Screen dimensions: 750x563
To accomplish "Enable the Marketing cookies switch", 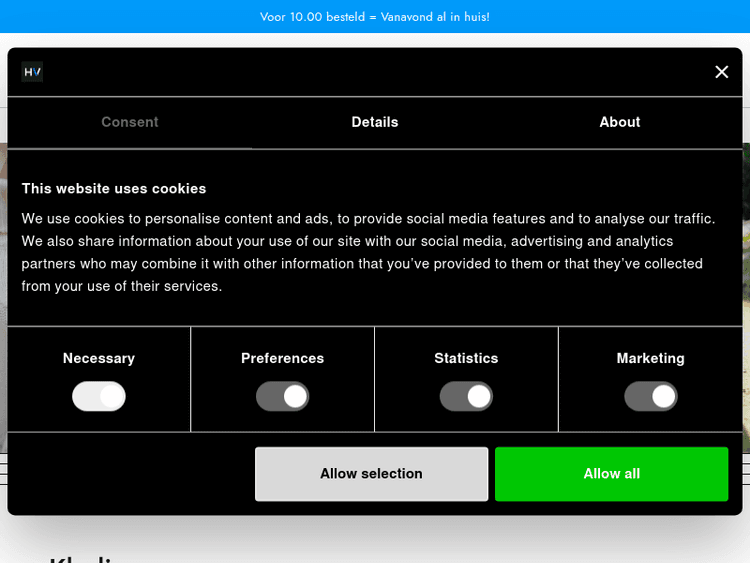I will 651,397.
